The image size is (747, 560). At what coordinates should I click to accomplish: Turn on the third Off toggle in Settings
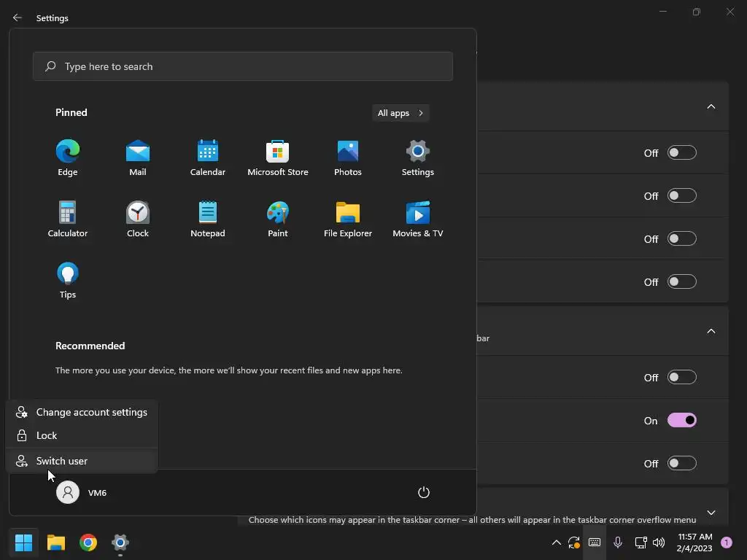(682, 238)
